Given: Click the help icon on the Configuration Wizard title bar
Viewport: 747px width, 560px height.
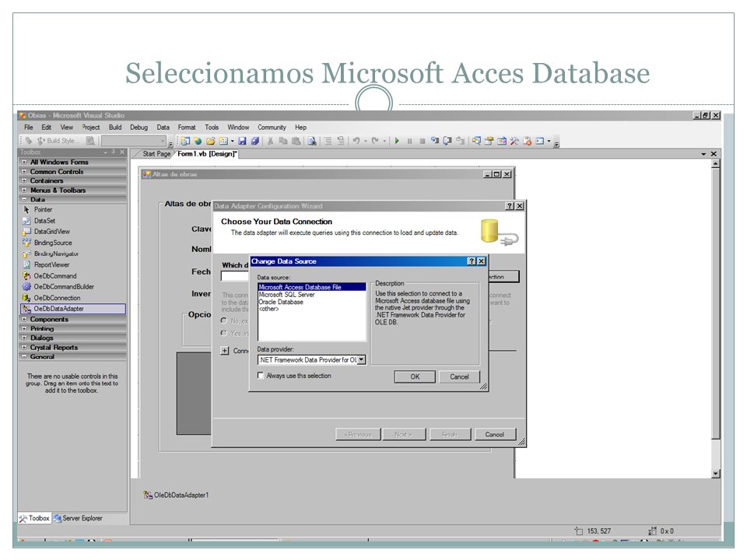Looking at the screenshot, I should click(x=510, y=205).
